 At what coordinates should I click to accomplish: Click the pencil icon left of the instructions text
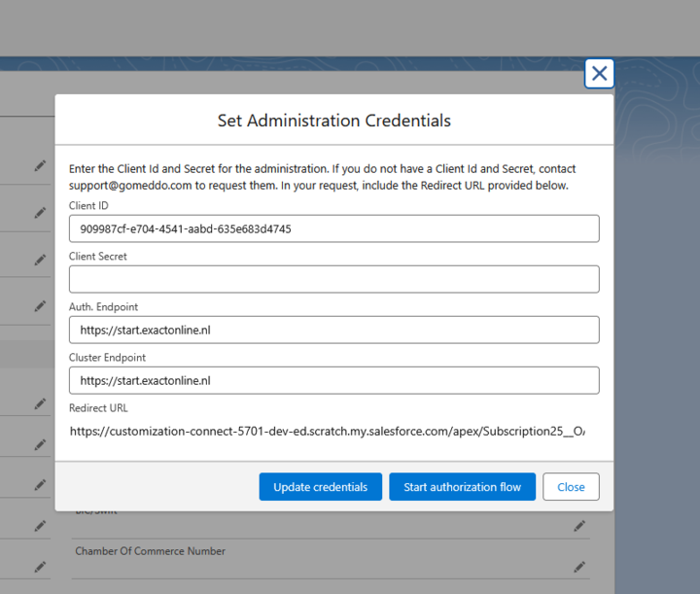point(40,165)
